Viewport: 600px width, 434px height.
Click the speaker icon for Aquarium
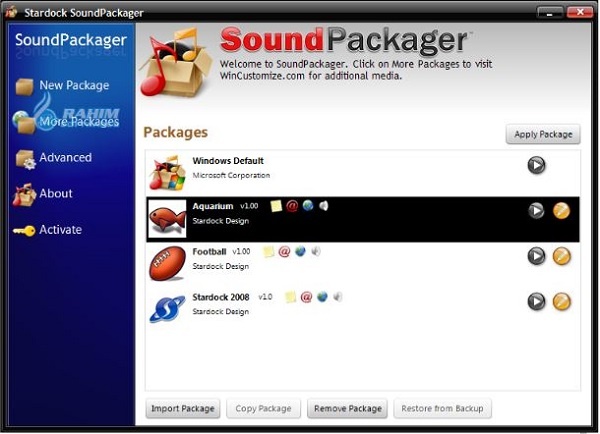tap(324, 206)
